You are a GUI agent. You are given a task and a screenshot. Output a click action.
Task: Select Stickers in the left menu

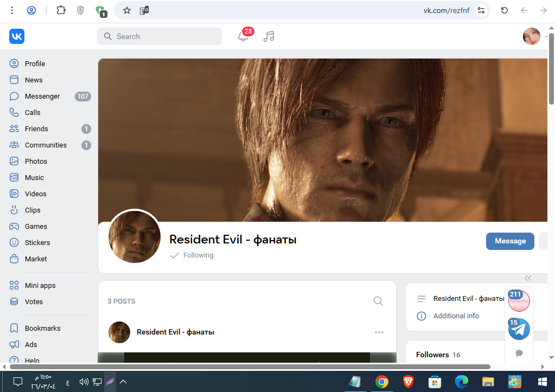coord(37,243)
